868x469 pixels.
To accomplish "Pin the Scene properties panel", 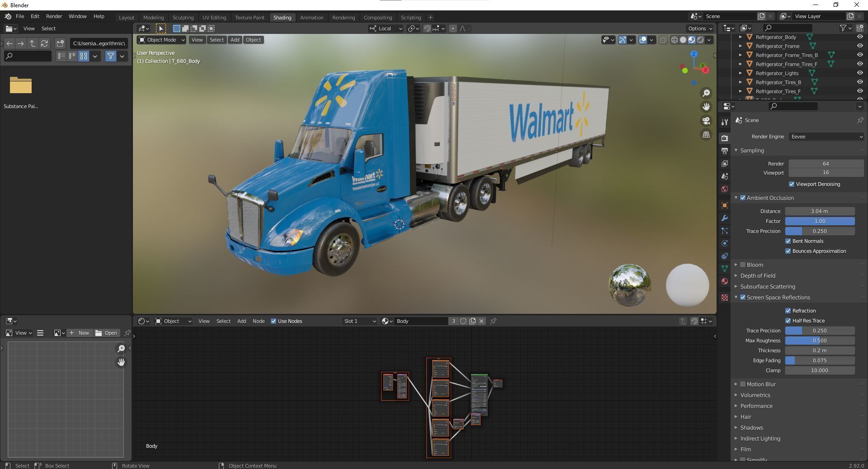I will pos(860,120).
